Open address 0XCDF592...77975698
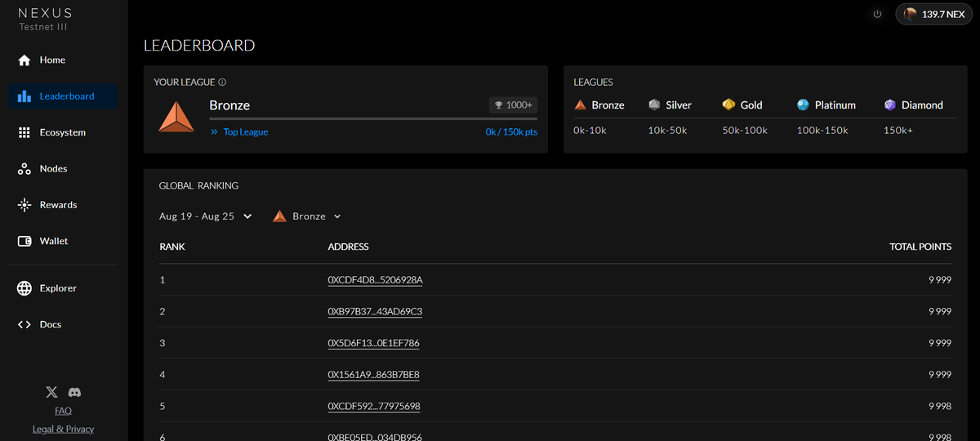The image size is (980, 441). click(x=374, y=406)
